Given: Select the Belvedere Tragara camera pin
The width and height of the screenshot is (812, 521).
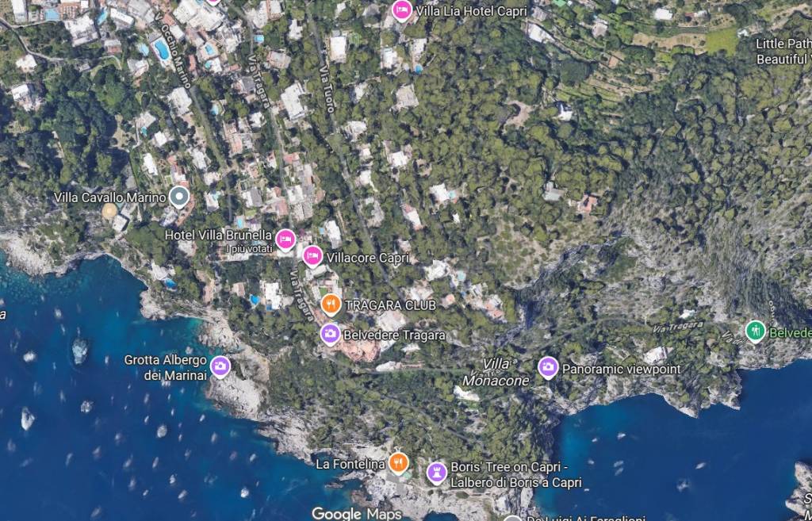Looking at the screenshot, I should tap(331, 334).
